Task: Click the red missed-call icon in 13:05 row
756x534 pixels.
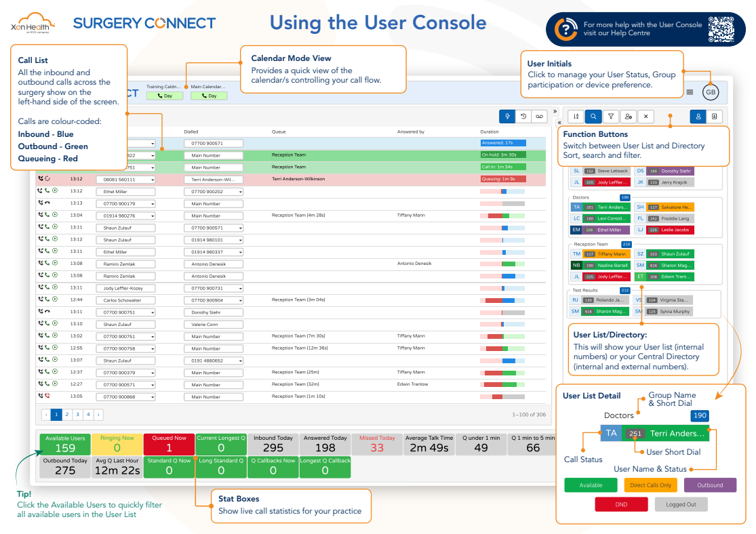Action: pos(47,396)
